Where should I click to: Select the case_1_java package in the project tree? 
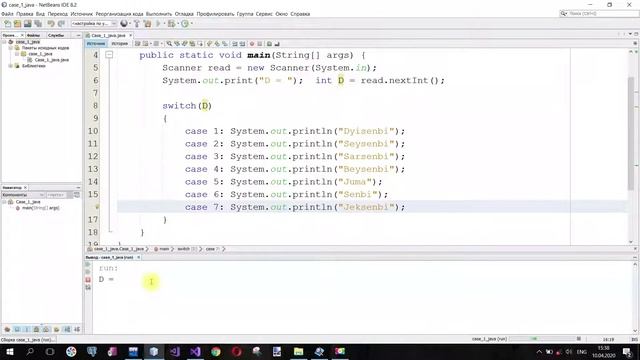(40, 54)
